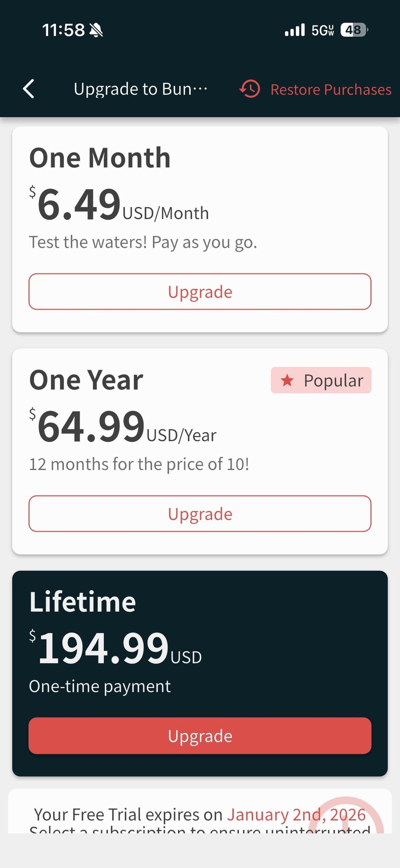Tap the 5G network indicator
Viewport: 400px width, 868px height.
(323, 30)
